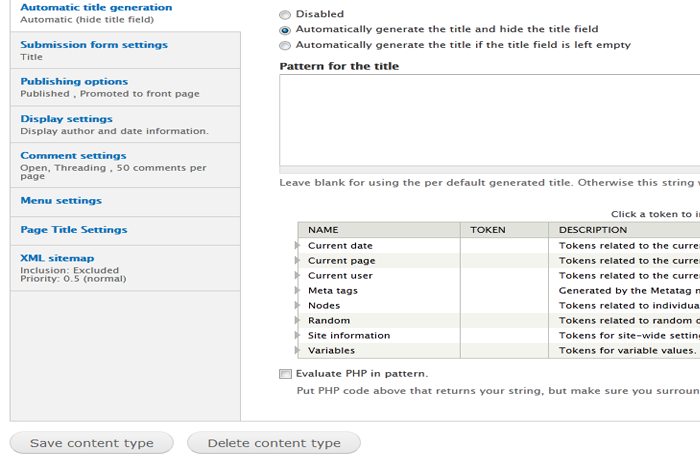Image resolution: width=700 pixels, height=461 pixels.
Task: Select generate title if field left empty
Action: tap(285, 46)
